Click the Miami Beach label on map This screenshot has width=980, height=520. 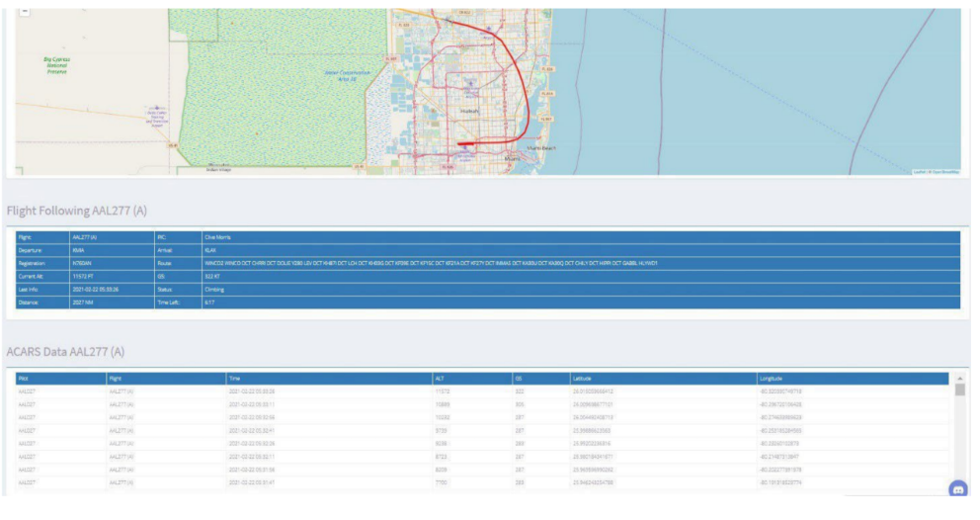[540, 148]
